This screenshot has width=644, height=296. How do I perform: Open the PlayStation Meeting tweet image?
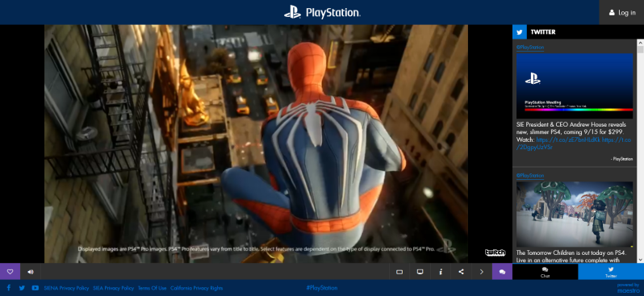(575, 85)
